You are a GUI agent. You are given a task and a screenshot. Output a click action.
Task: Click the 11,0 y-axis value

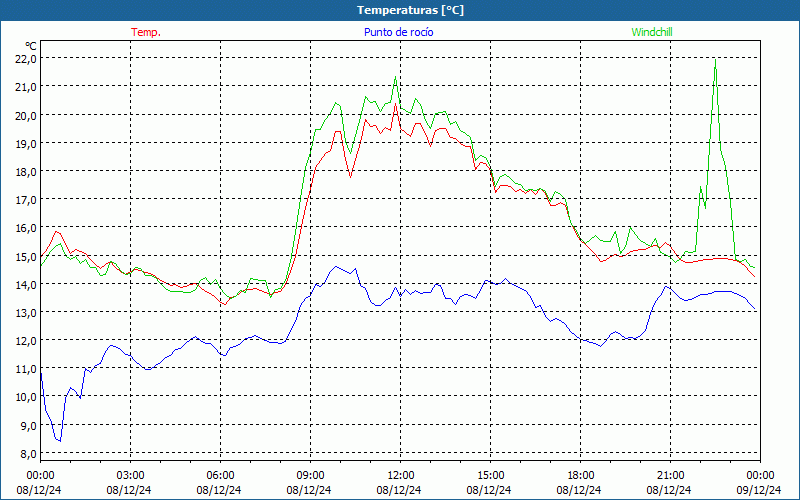[26, 369]
